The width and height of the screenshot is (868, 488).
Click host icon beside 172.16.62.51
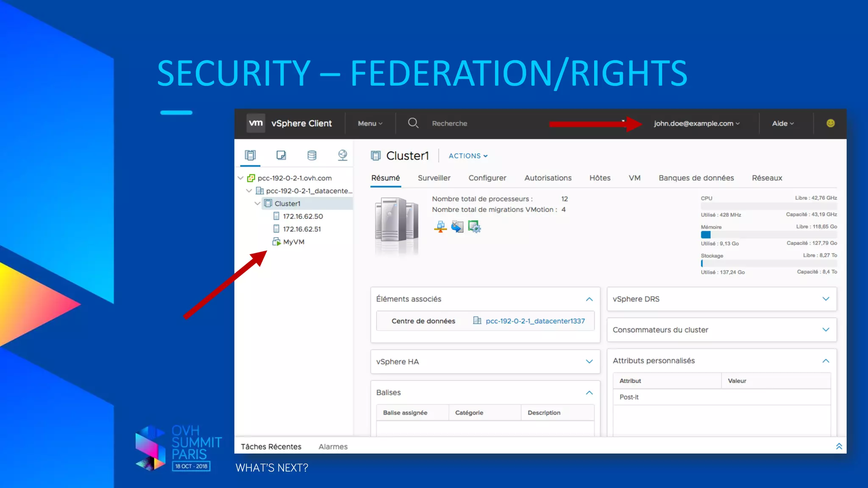(276, 229)
